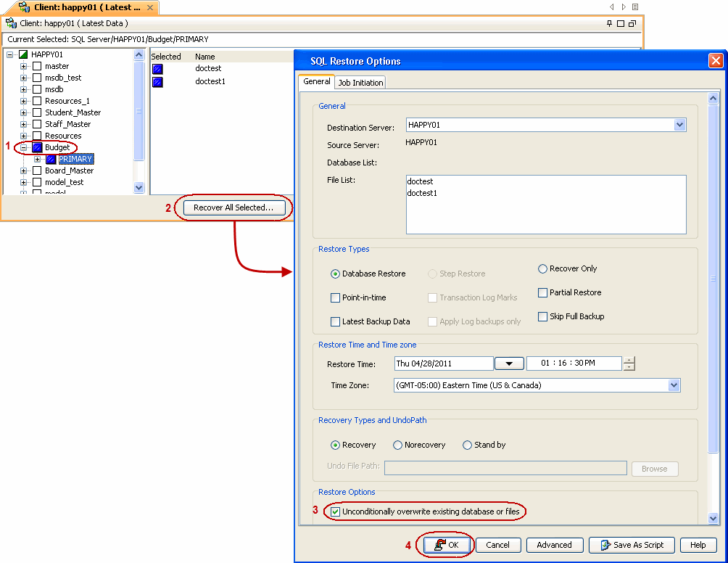
Task: Switch to the Job Initiation tab
Action: (x=360, y=83)
